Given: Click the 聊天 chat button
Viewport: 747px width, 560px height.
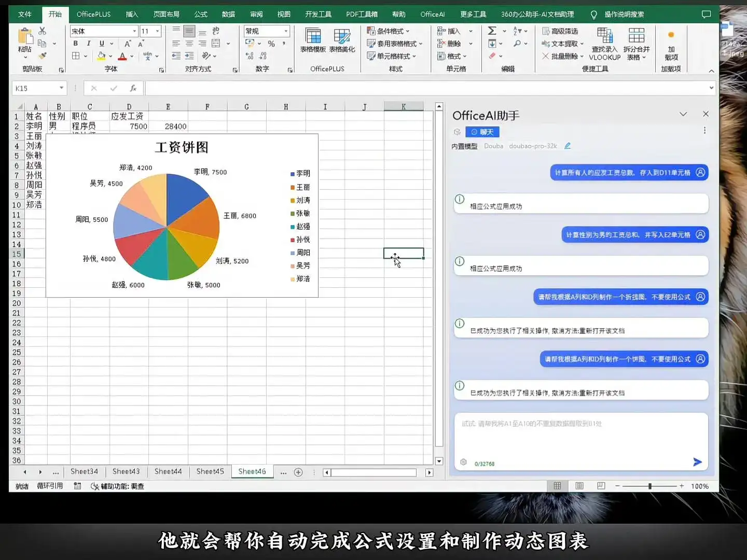Looking at the screenshot, I should pos(482,132).
